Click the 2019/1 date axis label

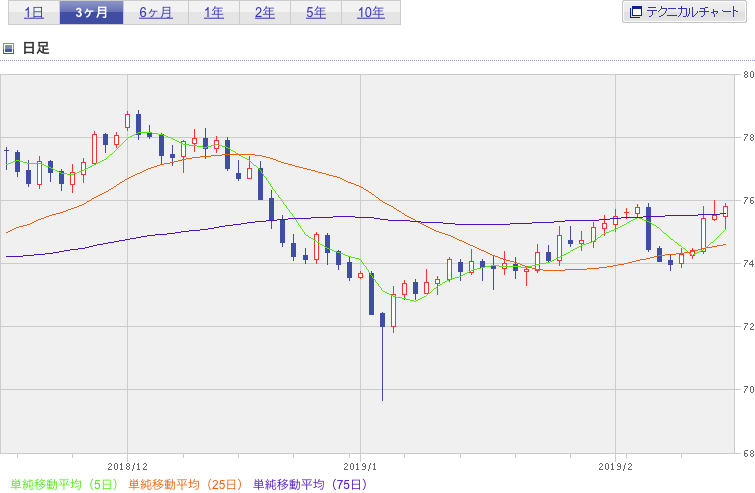tap(361, 467)
